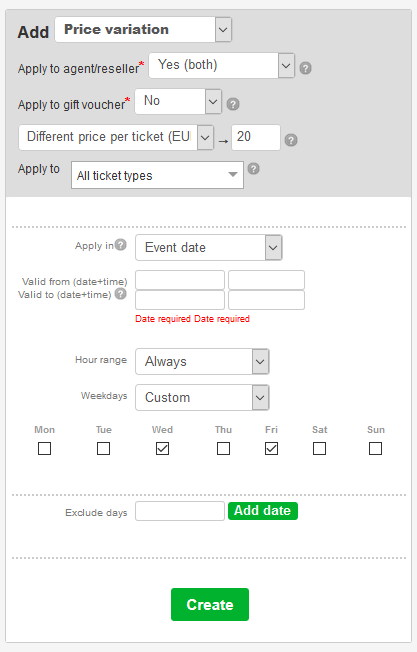Tick the Sat weekday checkbox
This screenshot has height=652, width=417.
click(319, 449)
